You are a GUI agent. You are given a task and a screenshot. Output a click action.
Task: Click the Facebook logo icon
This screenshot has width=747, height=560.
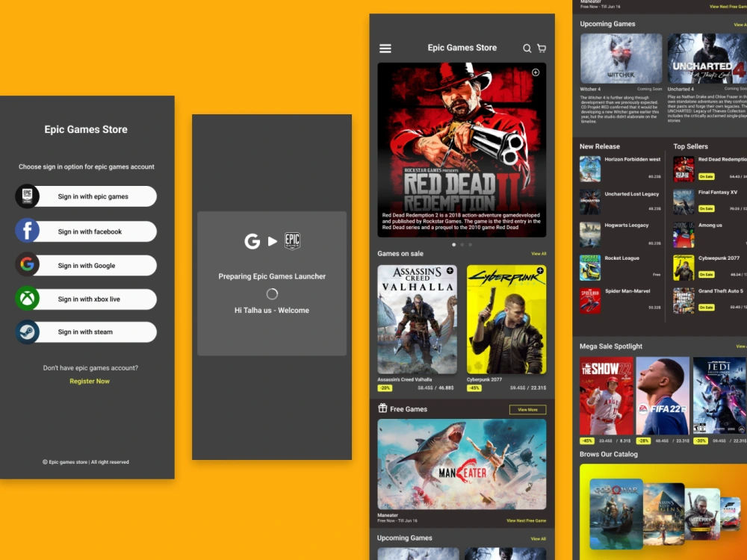pos(27,231)
